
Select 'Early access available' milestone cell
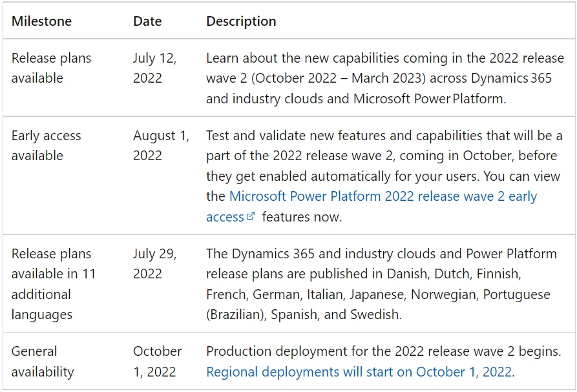click(46, 145)
